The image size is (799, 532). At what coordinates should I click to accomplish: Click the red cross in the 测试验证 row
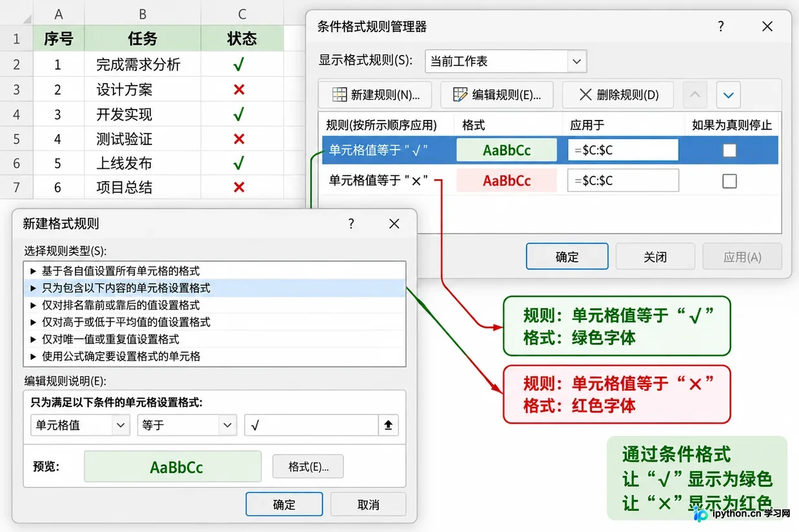point(239,139)
